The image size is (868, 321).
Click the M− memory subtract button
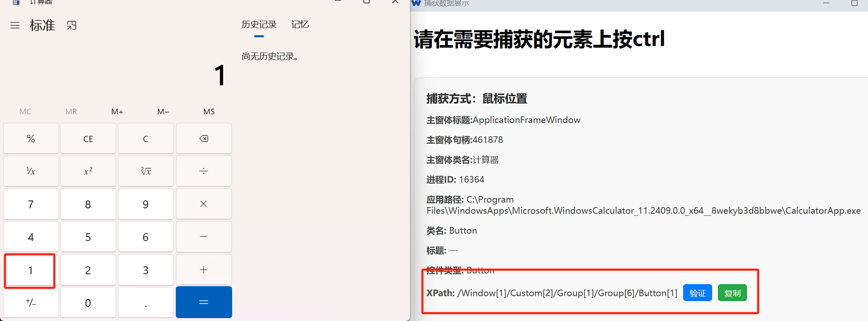(x=163, y=111)
